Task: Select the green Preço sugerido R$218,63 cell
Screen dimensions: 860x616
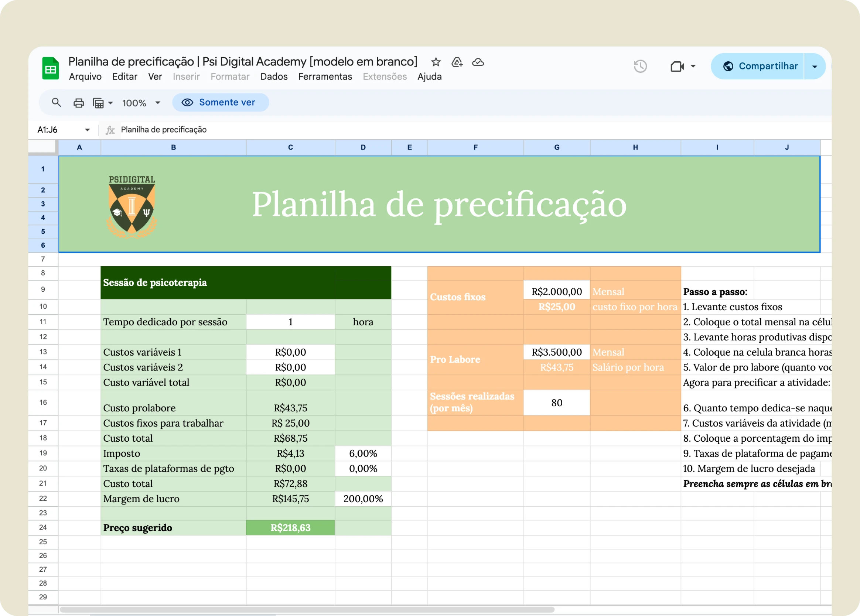Action: click(290, 527)
